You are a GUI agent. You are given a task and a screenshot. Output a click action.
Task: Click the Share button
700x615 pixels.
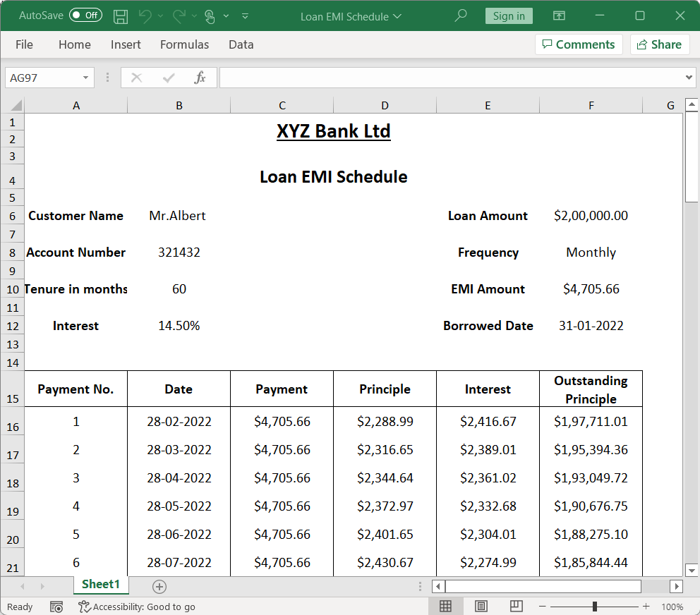659,44
